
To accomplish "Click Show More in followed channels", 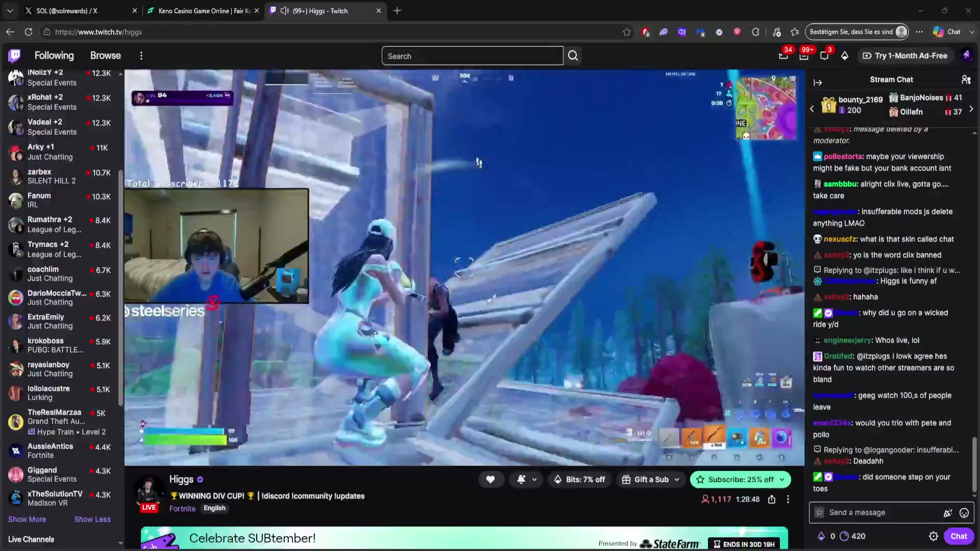I will point(27,519).
